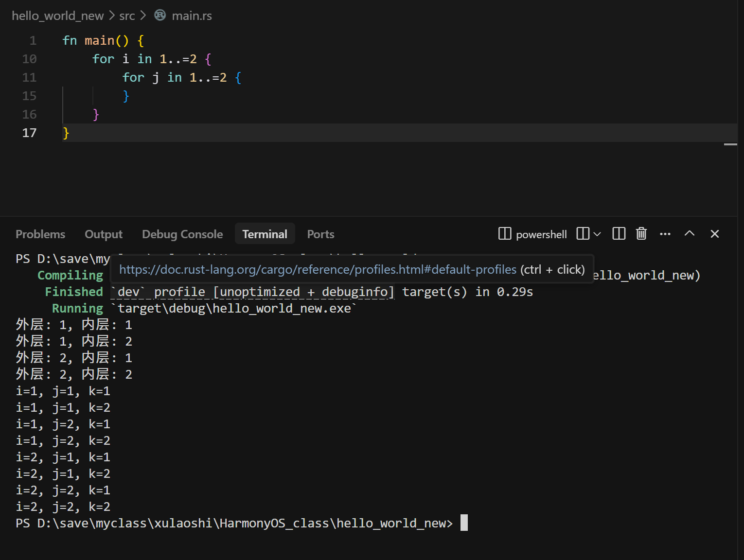744x560 pixels.
Task: Click the output line "i=2, j=1, k=2"
Action: coord(63,473)
